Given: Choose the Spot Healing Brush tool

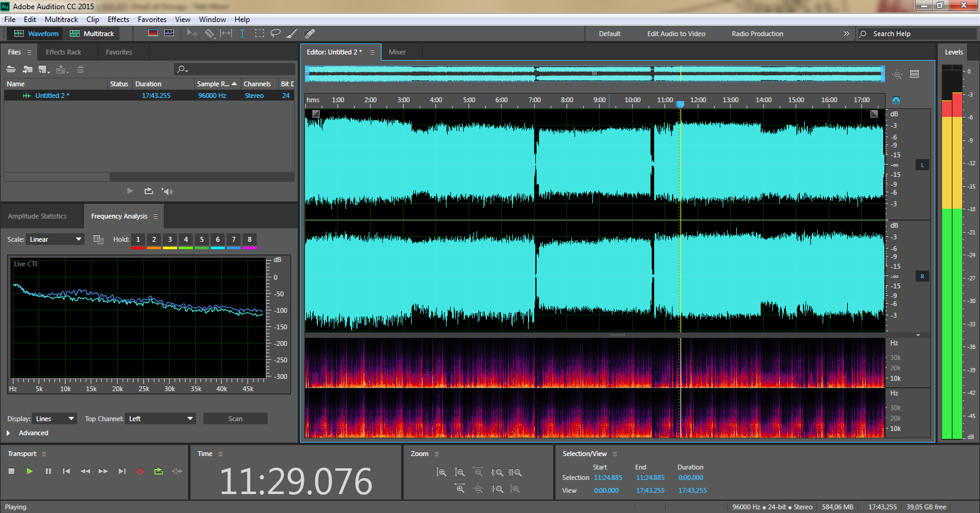Looking at the screenshot, I should pos(309,33).
